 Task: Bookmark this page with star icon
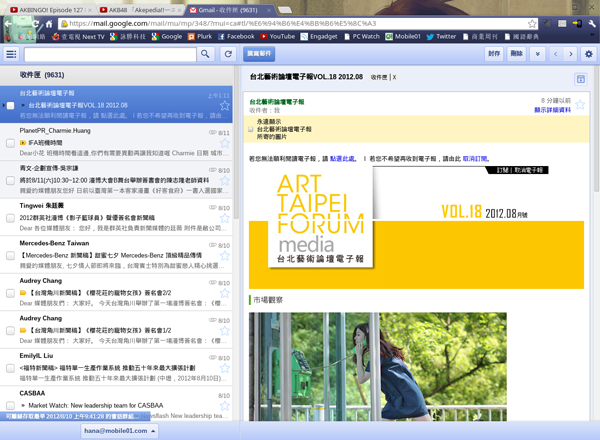(532, 24)
